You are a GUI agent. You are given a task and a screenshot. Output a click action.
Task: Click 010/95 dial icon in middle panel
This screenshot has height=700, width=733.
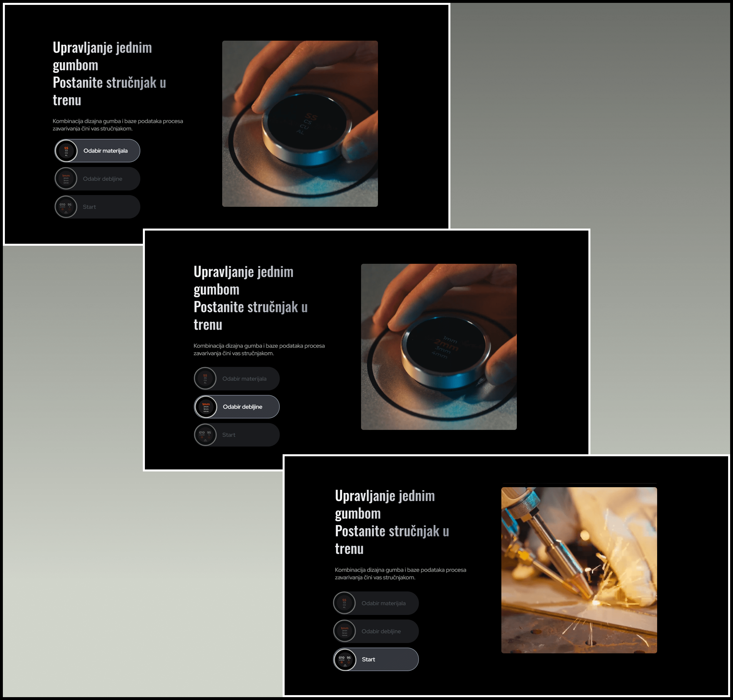205,435
